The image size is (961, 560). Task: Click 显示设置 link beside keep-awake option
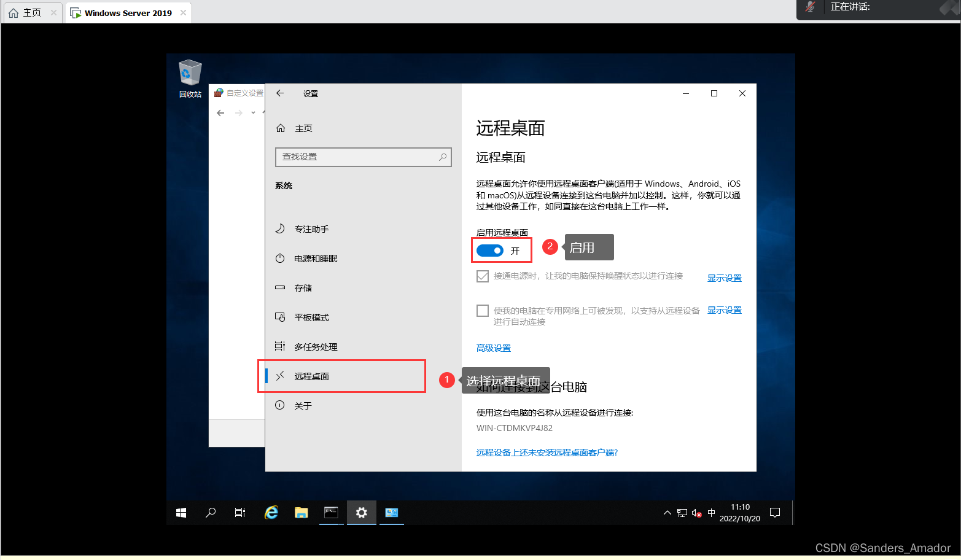tap(725, 278)
